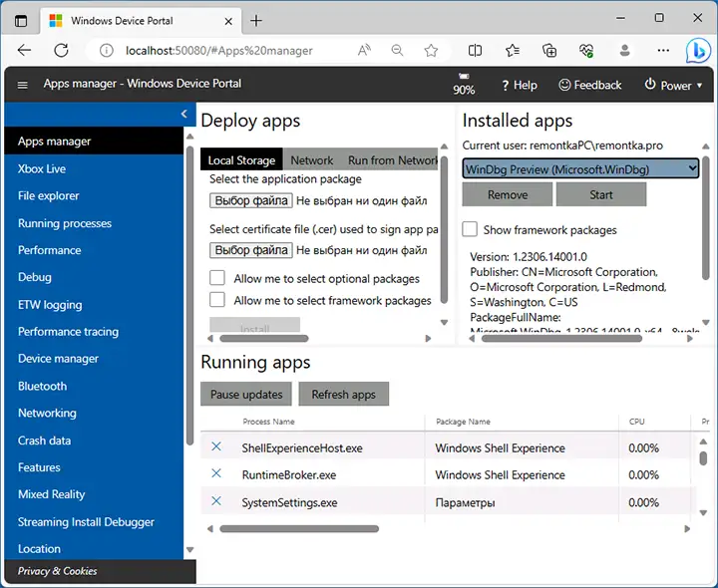The height and width of the screenshot is (588, 718).
Task: Enable Allow me to select optional packages
Action: (x=217, y=278)
